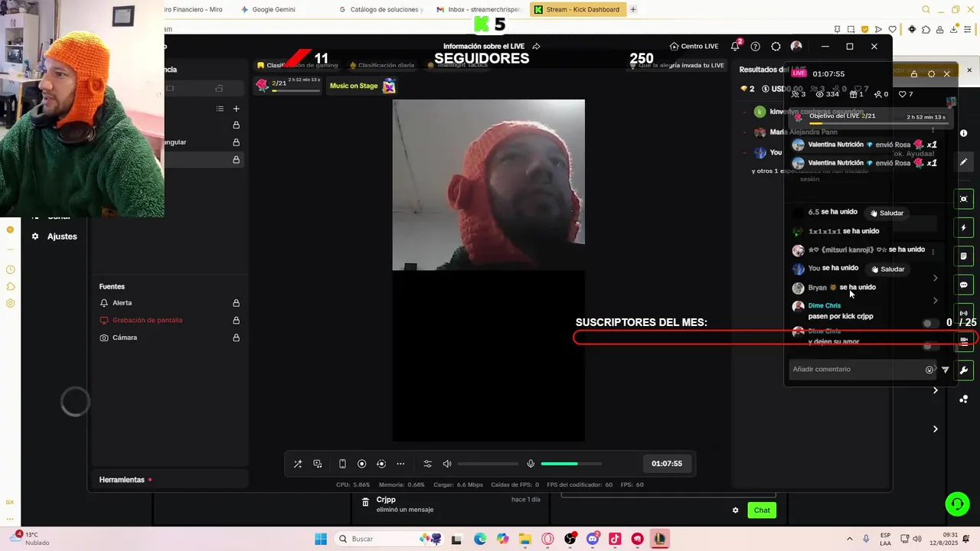Toggle lock on Cámara source

click(236, 337)
